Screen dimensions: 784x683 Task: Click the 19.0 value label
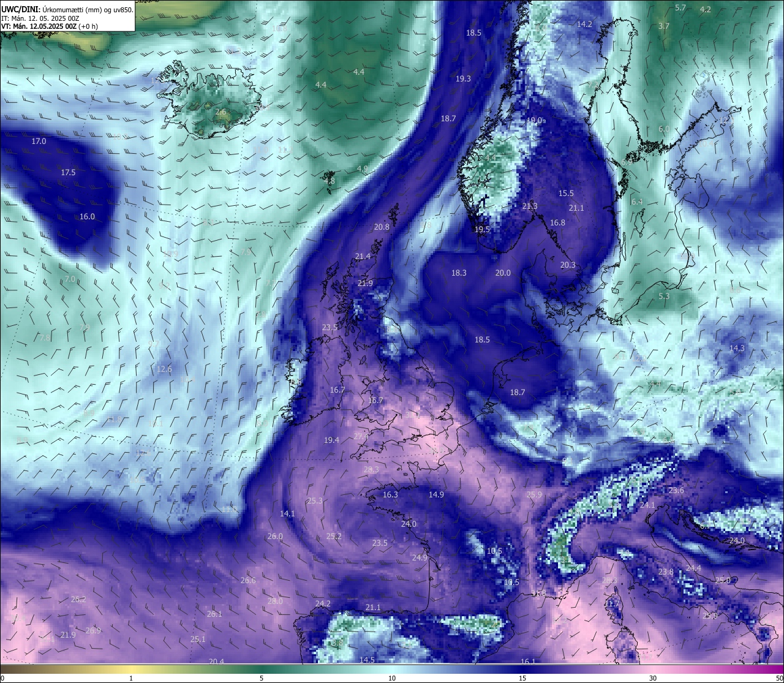[x=535, y=121]
